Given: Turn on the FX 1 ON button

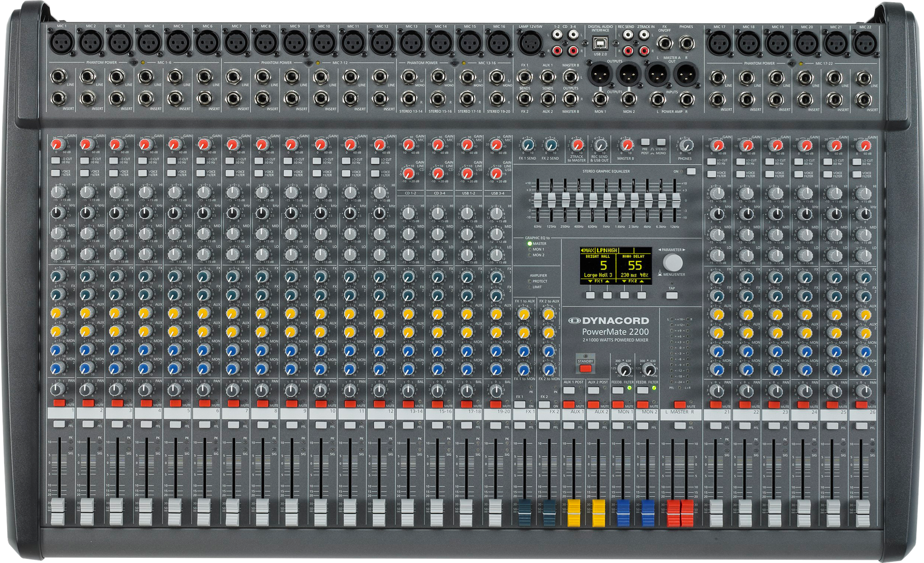Looking at the screenshot, I should tap(520, 404).
